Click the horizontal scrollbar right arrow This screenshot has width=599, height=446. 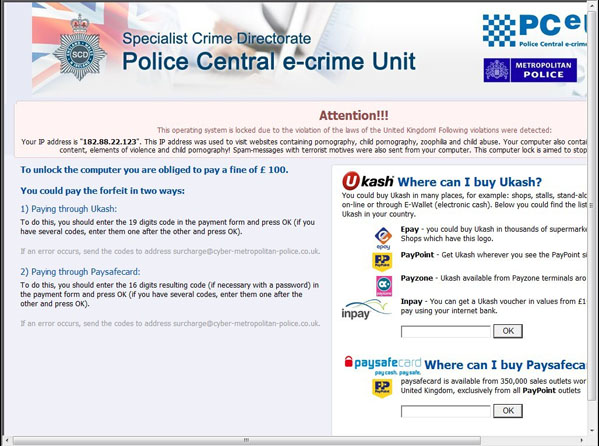pyautogui.click(x=582, y=440)
